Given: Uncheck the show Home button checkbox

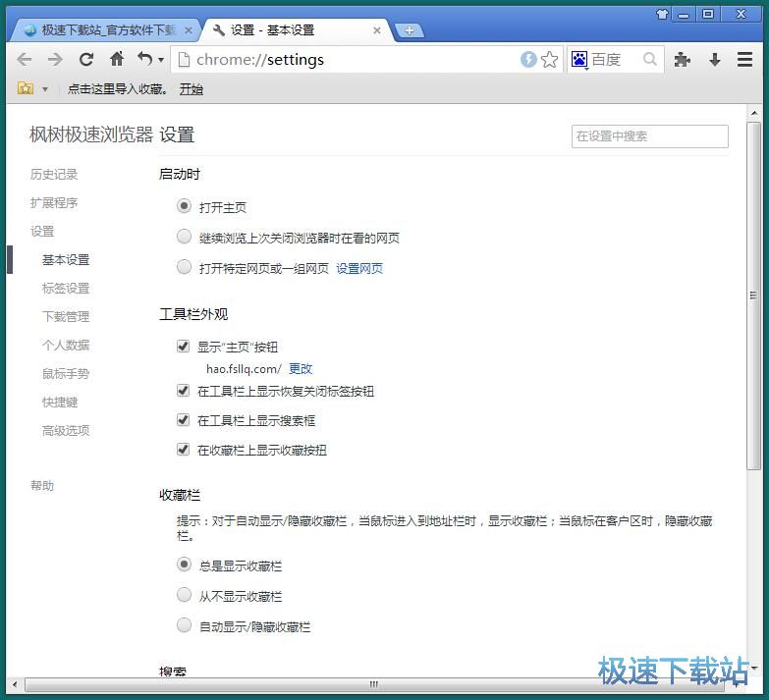Looking at the screenshot, I should point(183,347).
